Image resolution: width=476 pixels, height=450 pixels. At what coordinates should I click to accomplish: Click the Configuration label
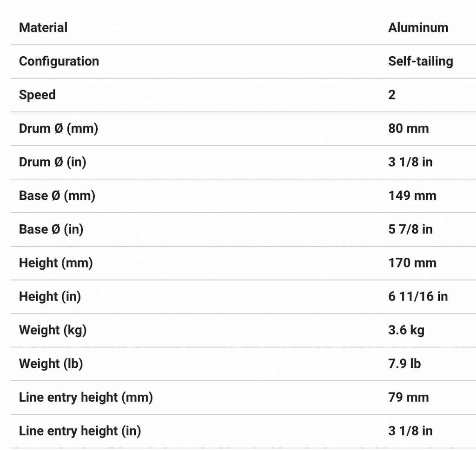(x=59, y=61)
